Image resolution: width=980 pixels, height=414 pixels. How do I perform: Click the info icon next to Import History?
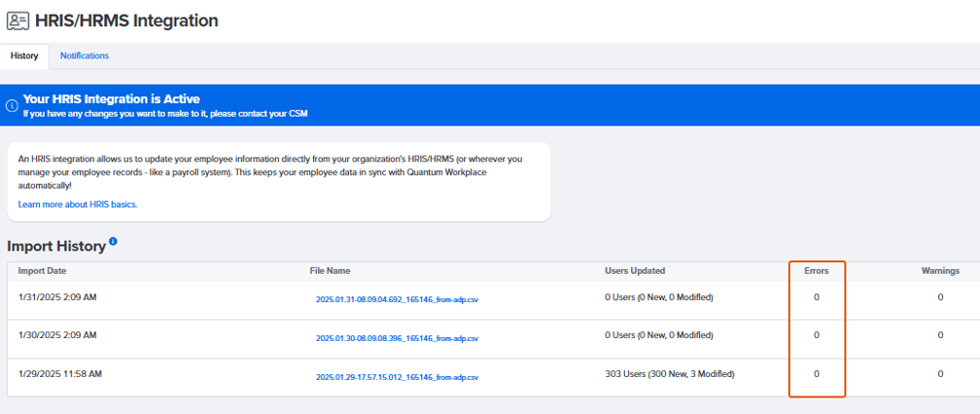pos(113,241)
